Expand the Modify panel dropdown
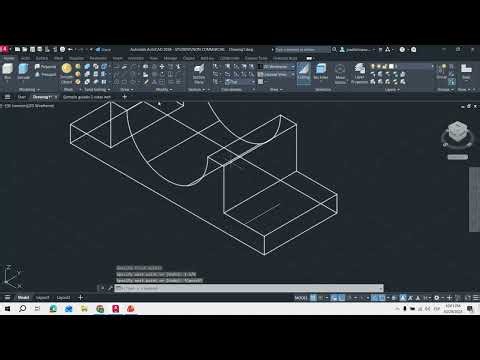This screenshot has width=480, height=360. pos(163,89)
